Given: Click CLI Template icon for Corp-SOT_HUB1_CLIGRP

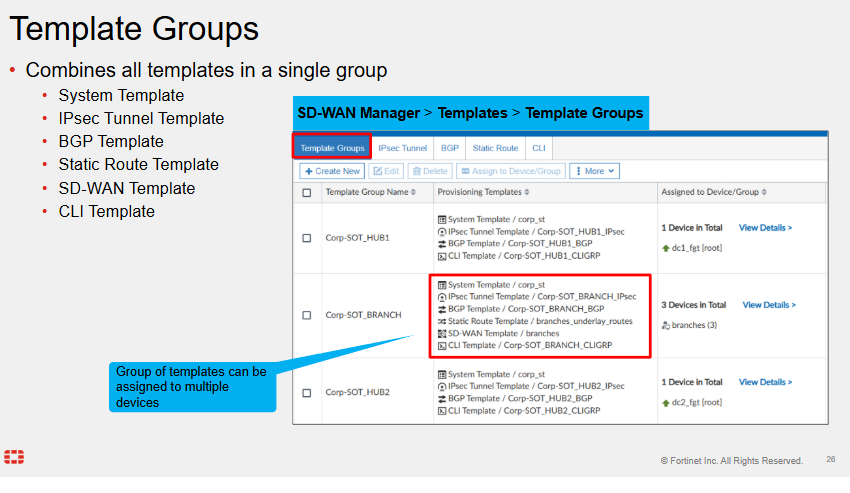Looking at the screenshot, I should 442,257.
